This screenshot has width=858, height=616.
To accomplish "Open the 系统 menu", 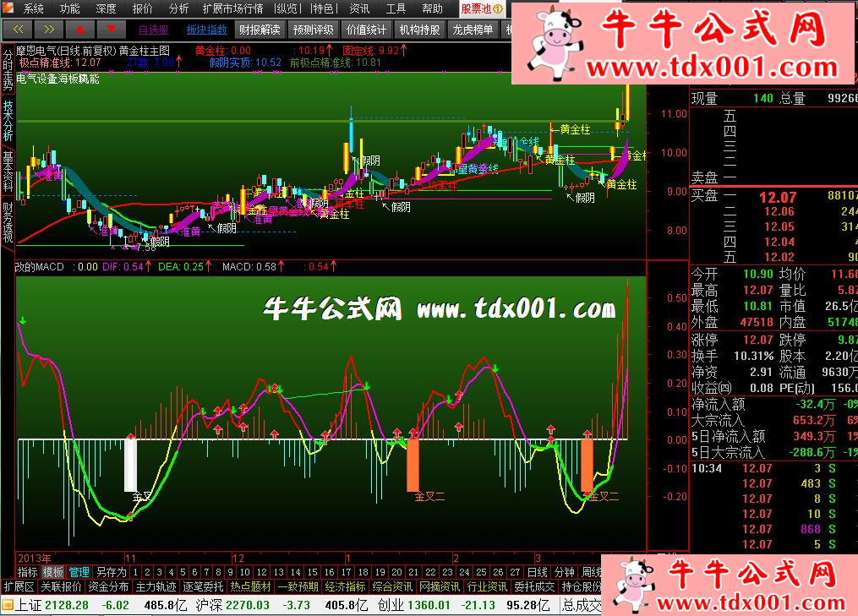I will click(x=33, y=8).
